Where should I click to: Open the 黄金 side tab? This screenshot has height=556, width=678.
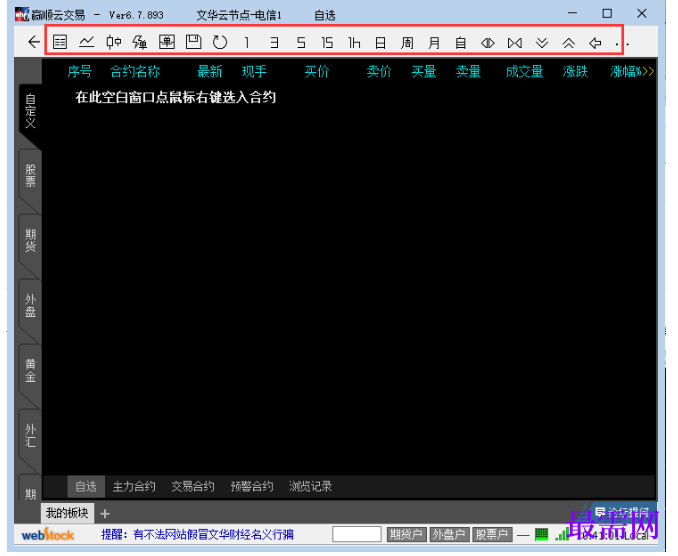[30, 371]
